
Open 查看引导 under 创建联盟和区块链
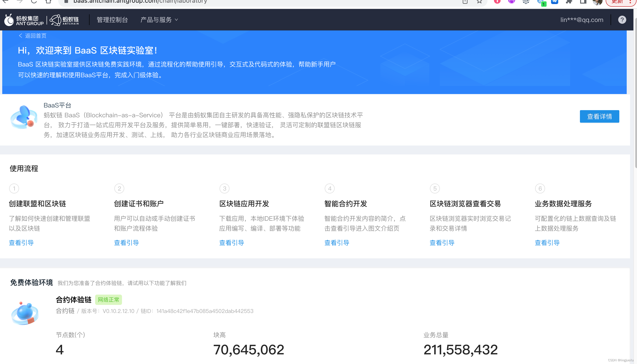click(x=21, y=243)
